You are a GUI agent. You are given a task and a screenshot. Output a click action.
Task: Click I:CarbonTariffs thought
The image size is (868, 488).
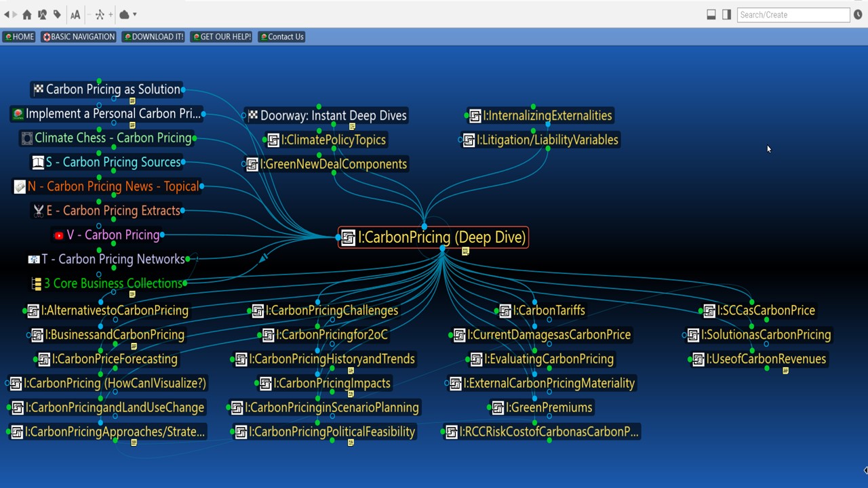point(542,310)
